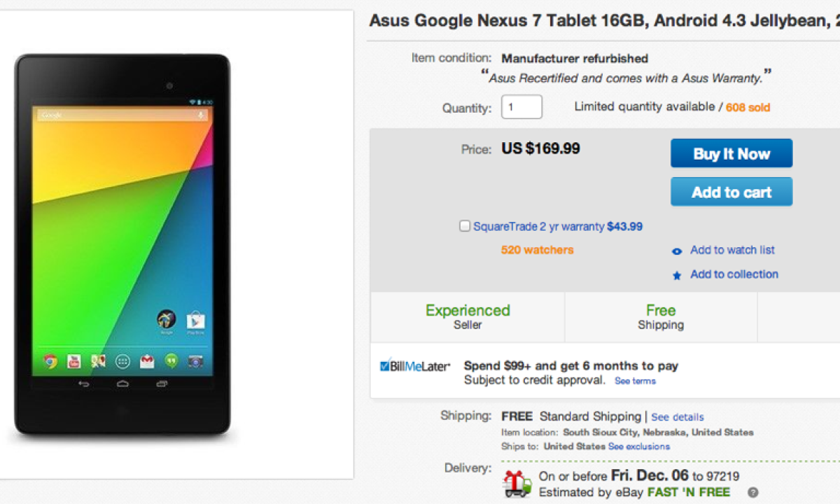Add the Nexus 7 to cart
The image size is (840, 504).
pyautogui.click(x=731, y=192)
